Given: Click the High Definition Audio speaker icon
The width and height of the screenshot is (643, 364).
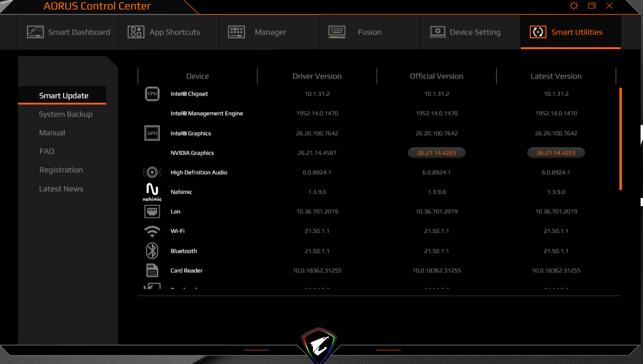Looking at the screenshot, I should [x=152, y=172].
